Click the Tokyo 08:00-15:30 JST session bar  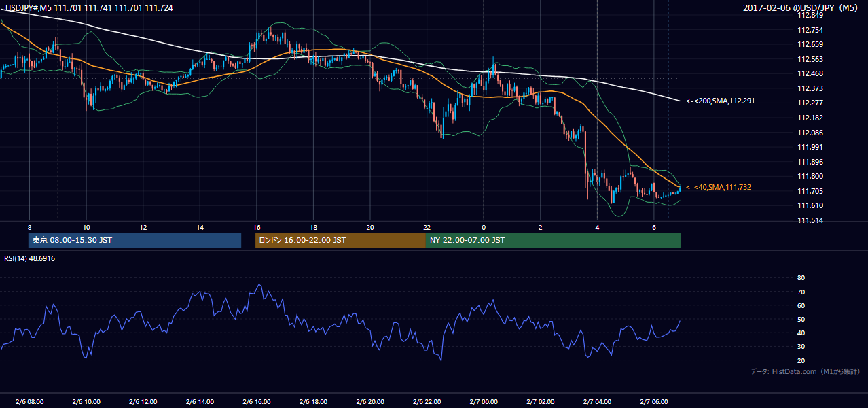pos(135,240)
